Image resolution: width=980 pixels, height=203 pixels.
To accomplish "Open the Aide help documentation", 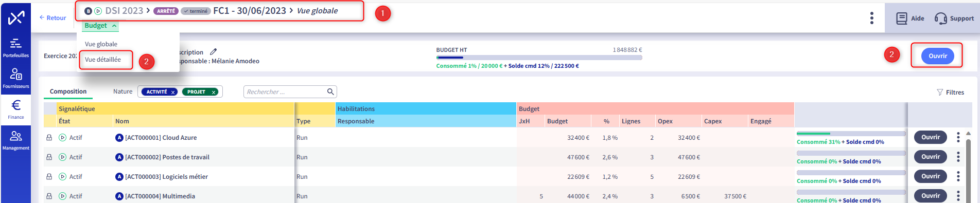I will (910, 19).
